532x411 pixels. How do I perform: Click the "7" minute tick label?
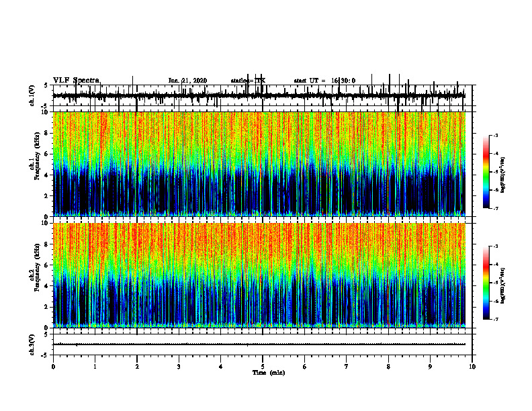point(347,367)
